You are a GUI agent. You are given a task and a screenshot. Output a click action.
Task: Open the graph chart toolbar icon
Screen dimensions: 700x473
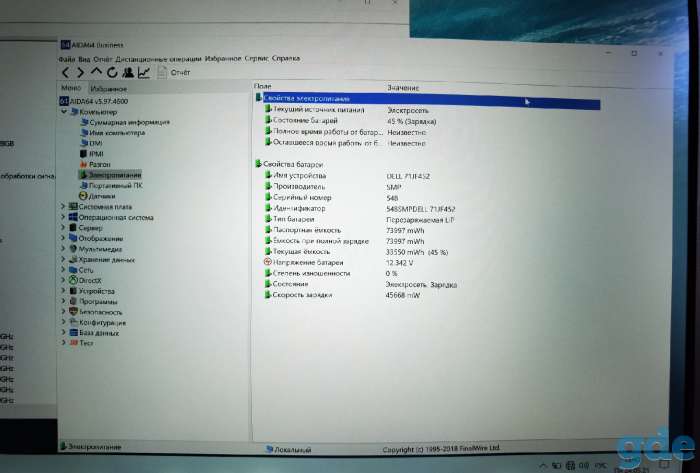tap(144, 72)
